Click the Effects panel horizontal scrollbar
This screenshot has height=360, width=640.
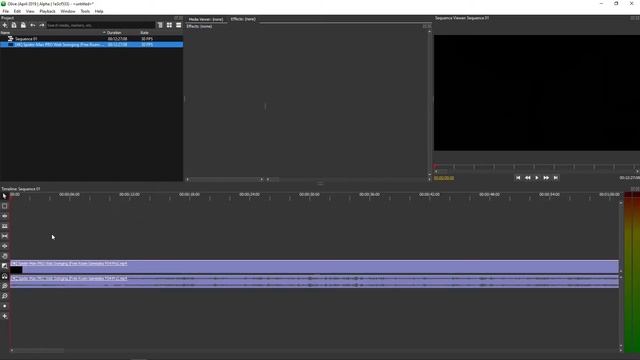click(224, 179)
